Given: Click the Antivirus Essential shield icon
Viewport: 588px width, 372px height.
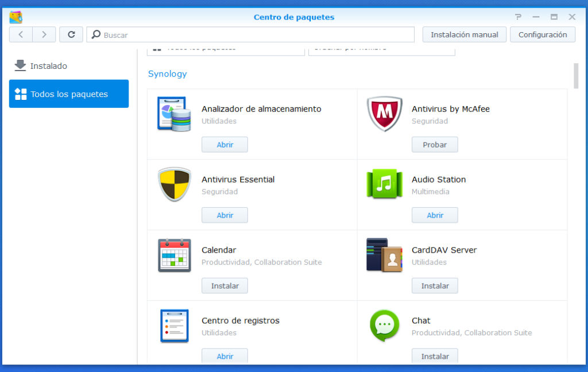Looking at the screenshot, I should (175, 184).
